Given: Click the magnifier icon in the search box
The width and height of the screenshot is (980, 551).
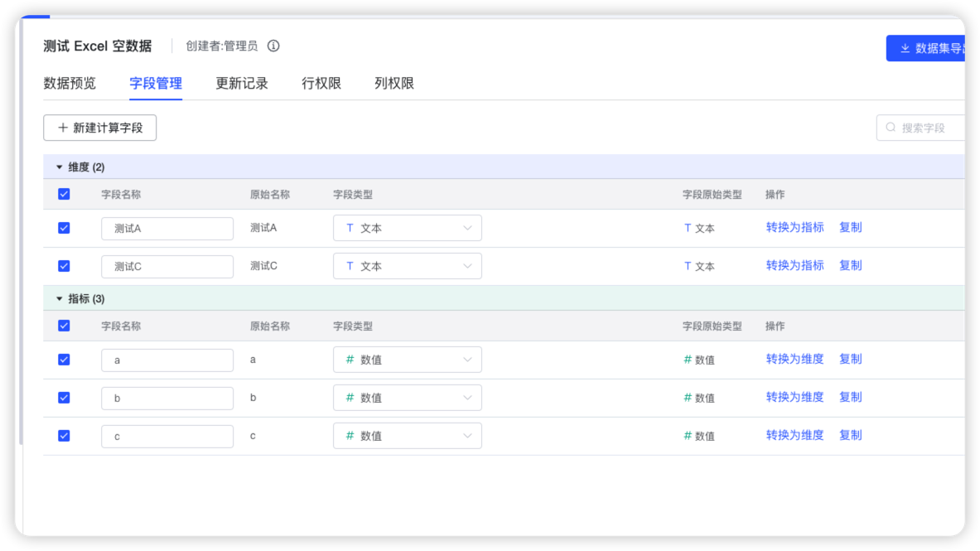Looking at the screenshot, I should pyautogui.click(x=890, y=127).
